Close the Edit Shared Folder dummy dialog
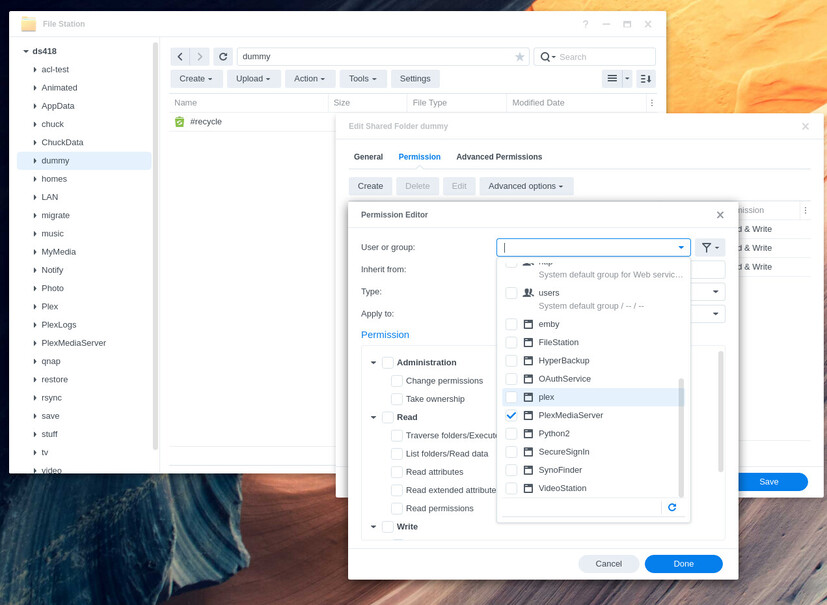 pyautogui.click(x=805, y=126)
